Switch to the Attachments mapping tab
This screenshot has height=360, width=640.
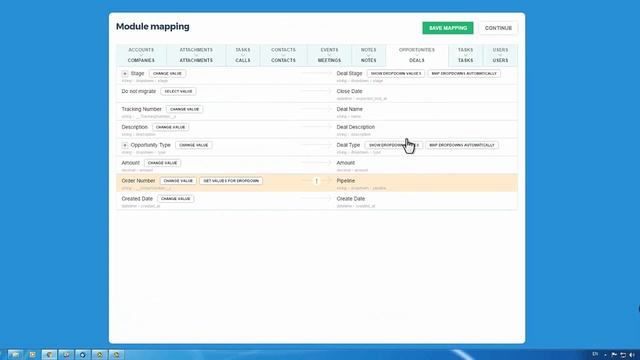point(196,55)
